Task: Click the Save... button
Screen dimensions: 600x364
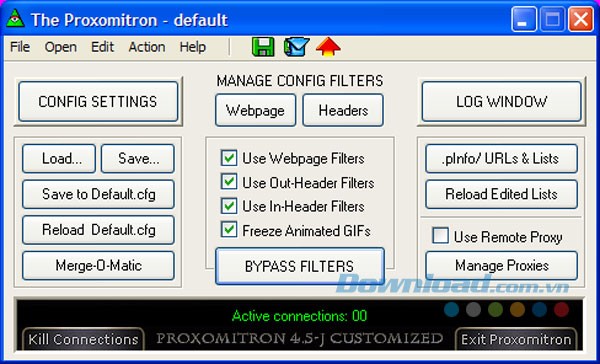Action: (x=138, y=158)
